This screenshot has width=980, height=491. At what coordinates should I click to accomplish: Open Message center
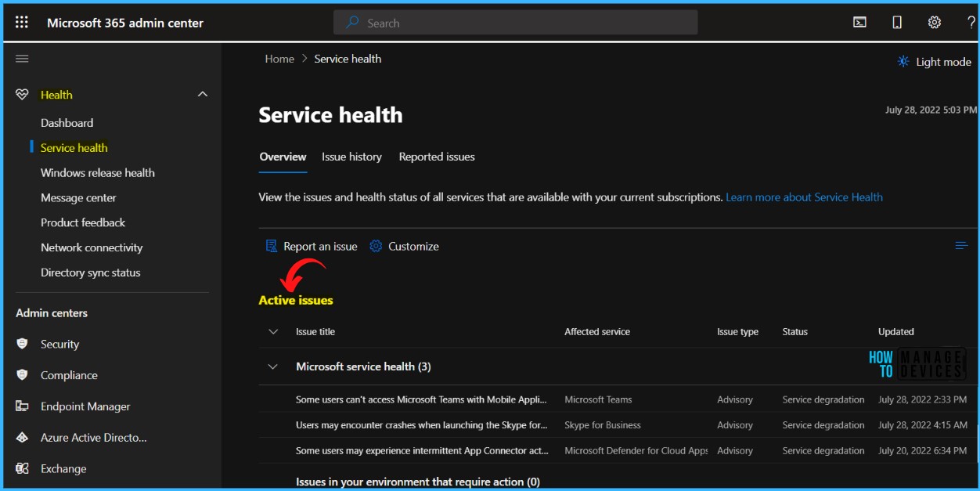[78, 198]
